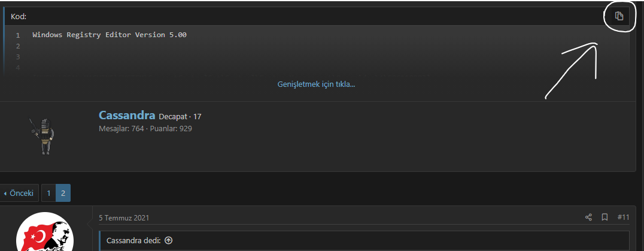Click the 'Mesajlar: 764' message count
This screenshot has width=644, height=251.
121,128
